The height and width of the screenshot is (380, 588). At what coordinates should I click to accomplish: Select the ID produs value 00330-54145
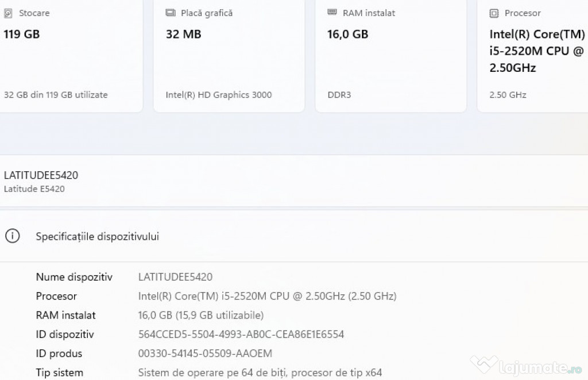pos(205,354)
